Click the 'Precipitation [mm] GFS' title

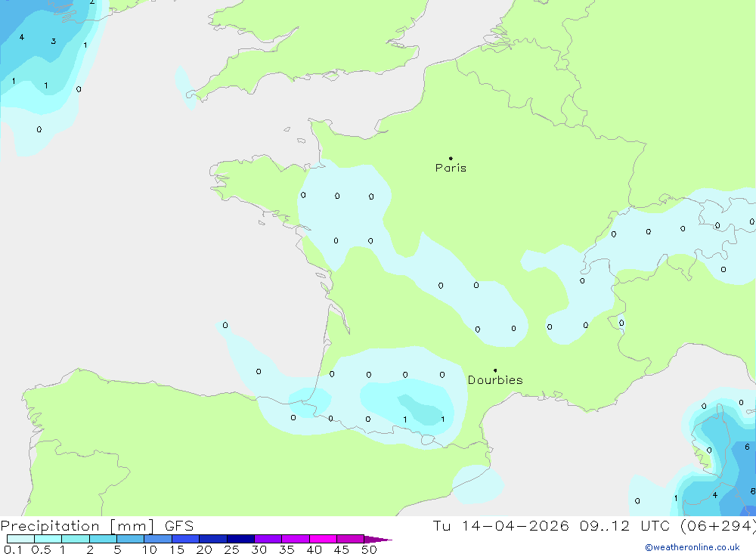(x=97, y=525)
